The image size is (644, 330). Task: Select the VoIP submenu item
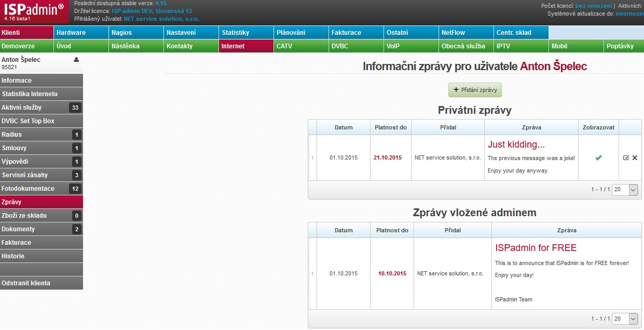click(412, 46)
